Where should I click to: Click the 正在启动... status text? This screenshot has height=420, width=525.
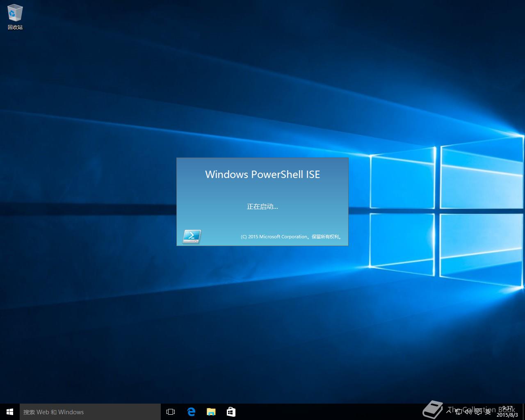click(x=262, y=207)
